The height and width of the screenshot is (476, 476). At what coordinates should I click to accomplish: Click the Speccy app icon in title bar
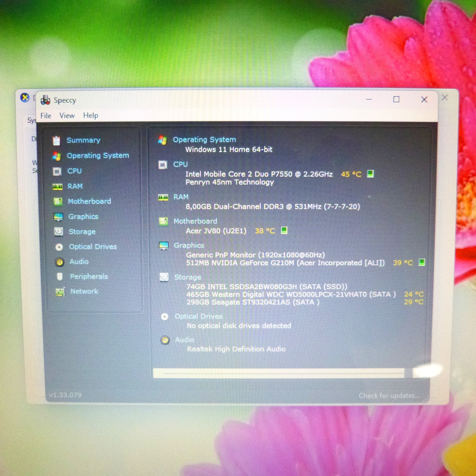click(x=45, y=100)
